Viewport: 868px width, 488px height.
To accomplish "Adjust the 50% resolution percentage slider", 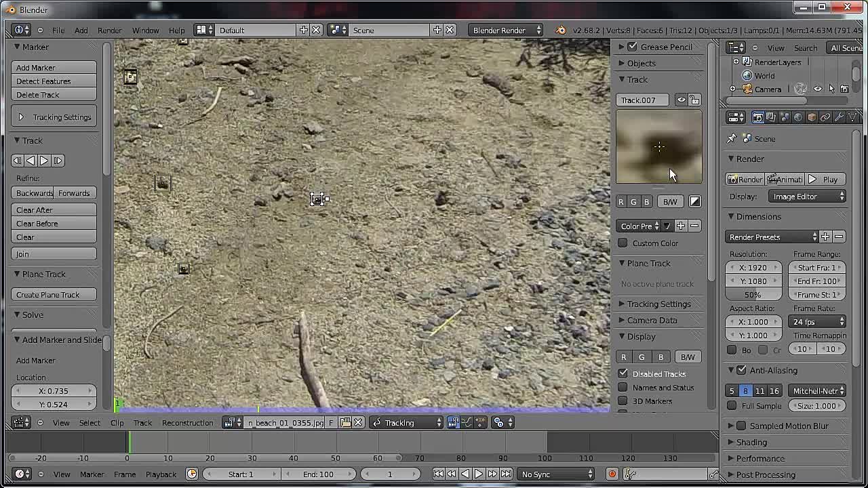I will (753, 294).
